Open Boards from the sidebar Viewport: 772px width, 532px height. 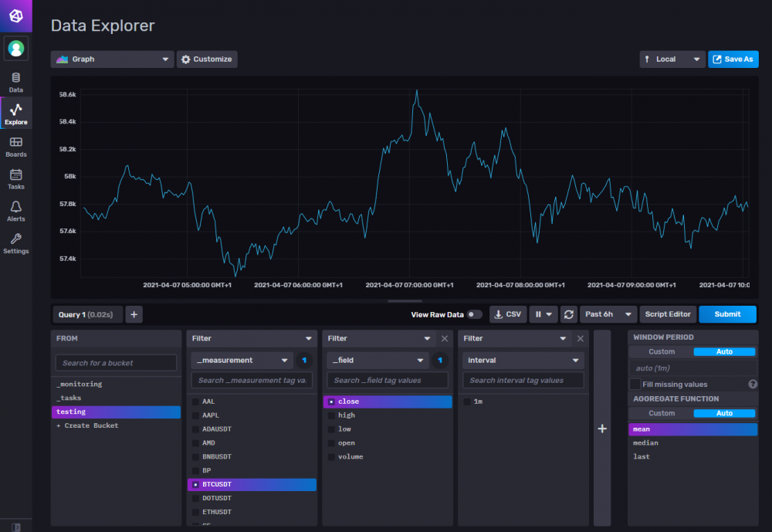coord(15,147)
